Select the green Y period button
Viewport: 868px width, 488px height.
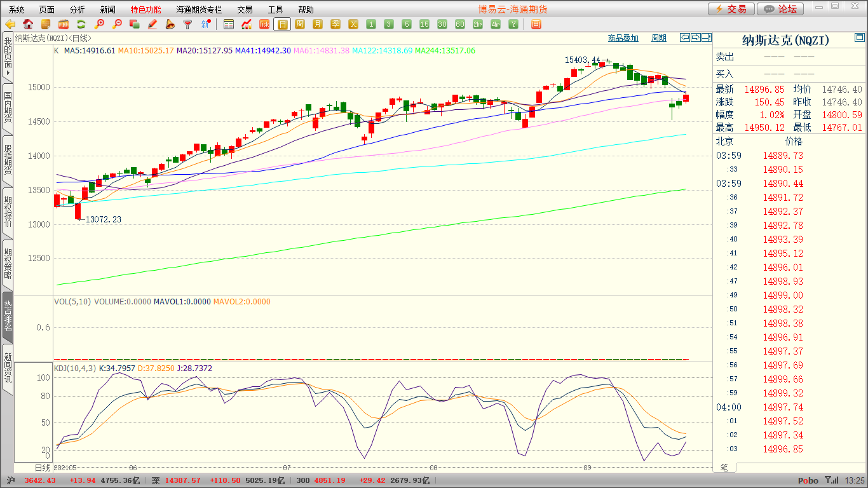[513, 24]
